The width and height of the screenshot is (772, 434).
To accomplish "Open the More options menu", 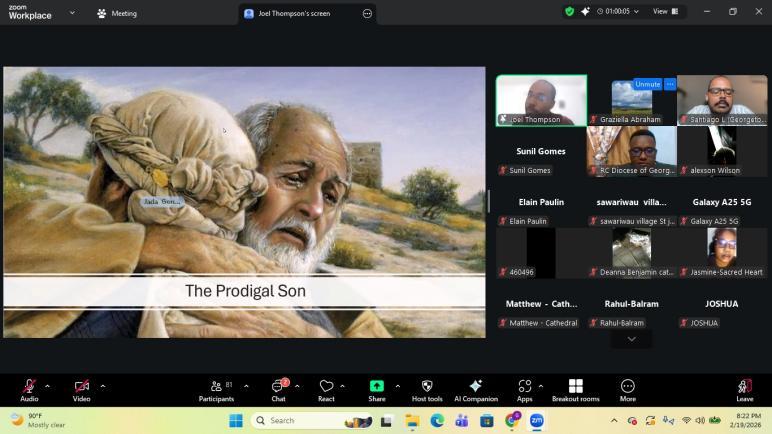I will pyautogui.click(x=628, y=390).
